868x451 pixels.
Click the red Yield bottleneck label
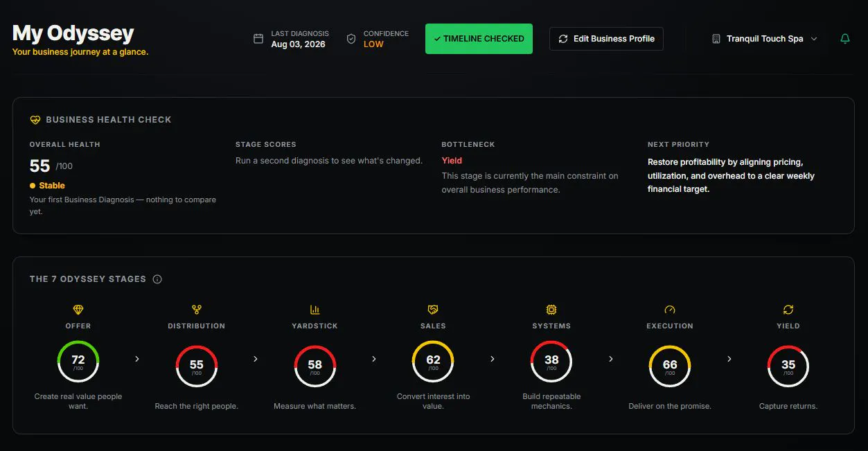[452, 161]
